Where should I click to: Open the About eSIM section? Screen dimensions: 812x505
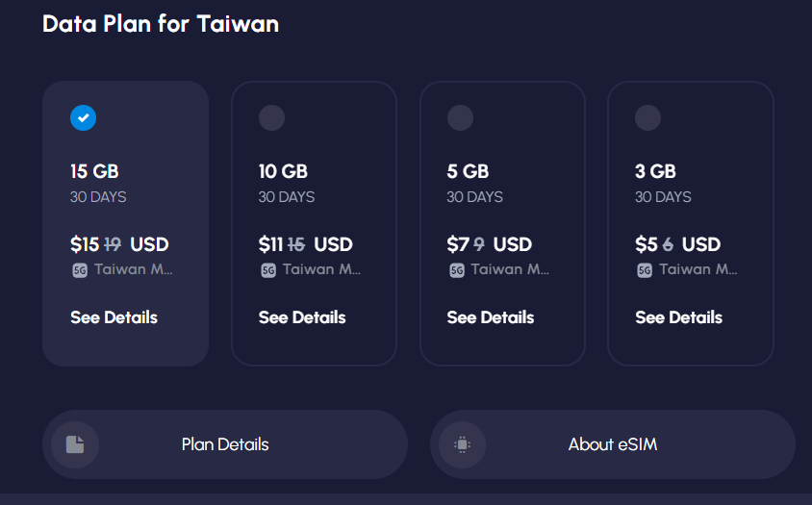613,444
